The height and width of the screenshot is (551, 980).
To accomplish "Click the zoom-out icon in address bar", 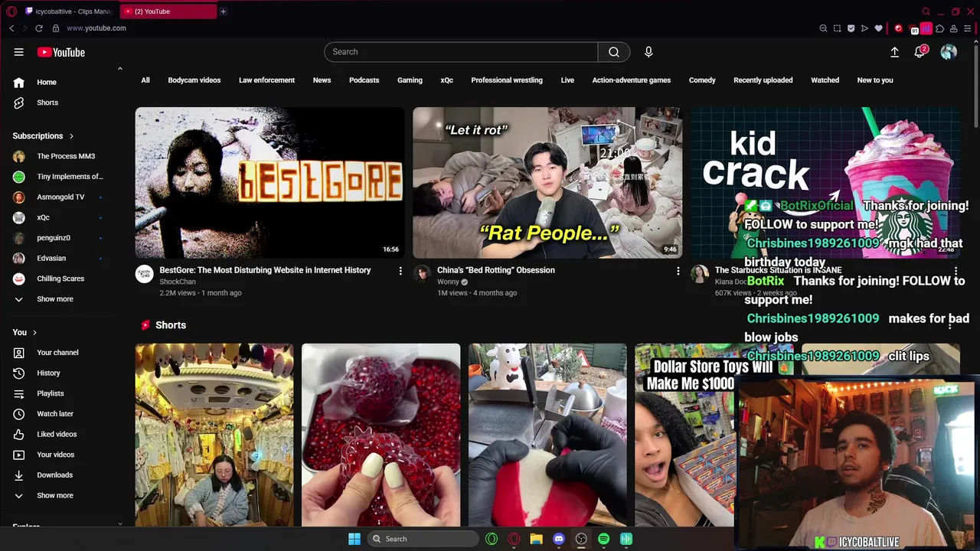I will click(x=823, y=28).
